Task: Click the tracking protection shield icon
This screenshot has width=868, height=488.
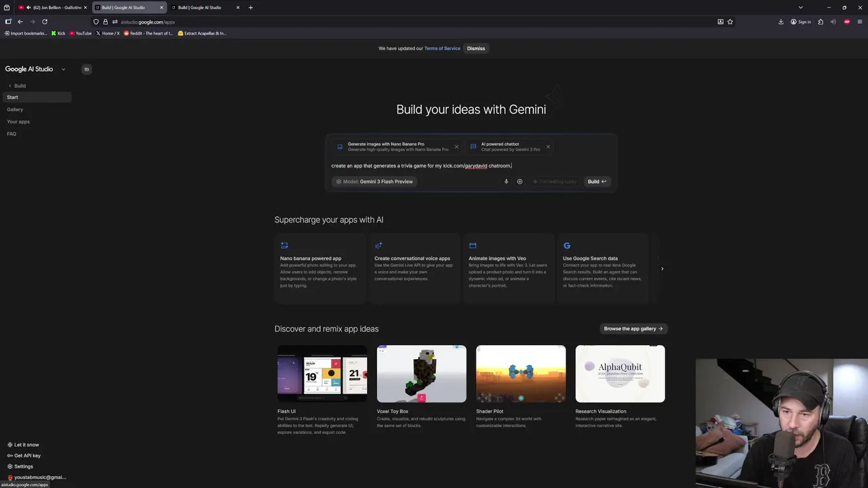Action: 96,22
